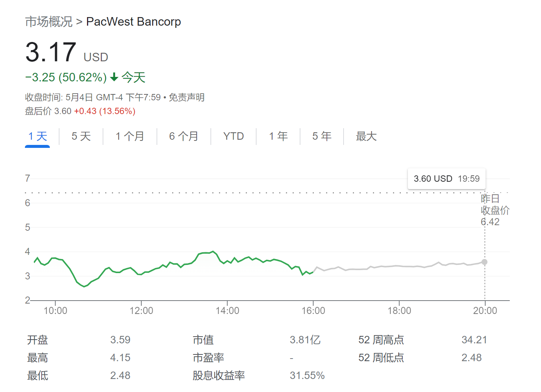
Task: Select the 5 年 range tab
Action: [x=322, y=136]
